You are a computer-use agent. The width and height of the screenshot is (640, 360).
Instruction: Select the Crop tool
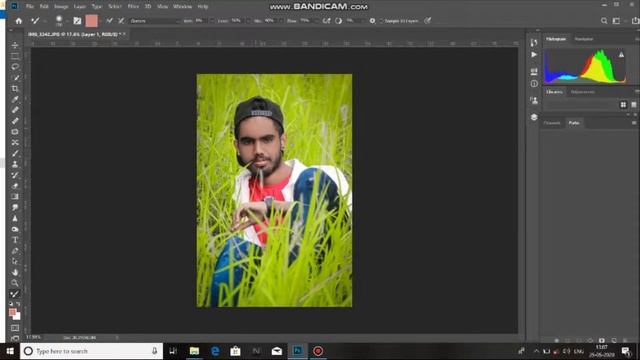[x=15, y=89]
